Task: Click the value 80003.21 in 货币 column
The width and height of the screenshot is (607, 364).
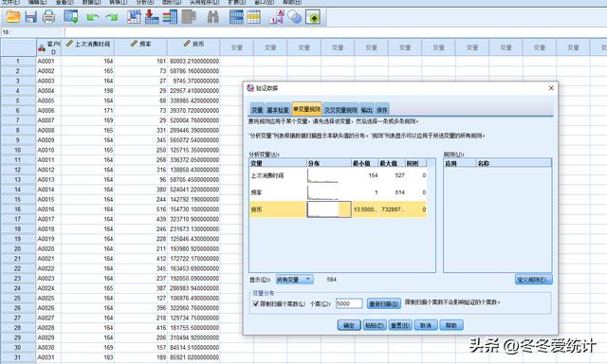Action: 193,61
